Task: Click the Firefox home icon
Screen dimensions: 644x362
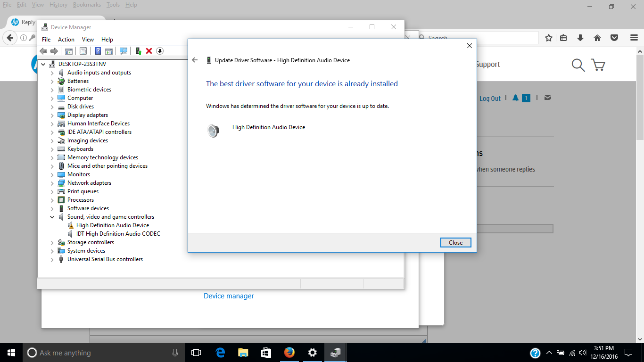Action: tap(597, 38)
